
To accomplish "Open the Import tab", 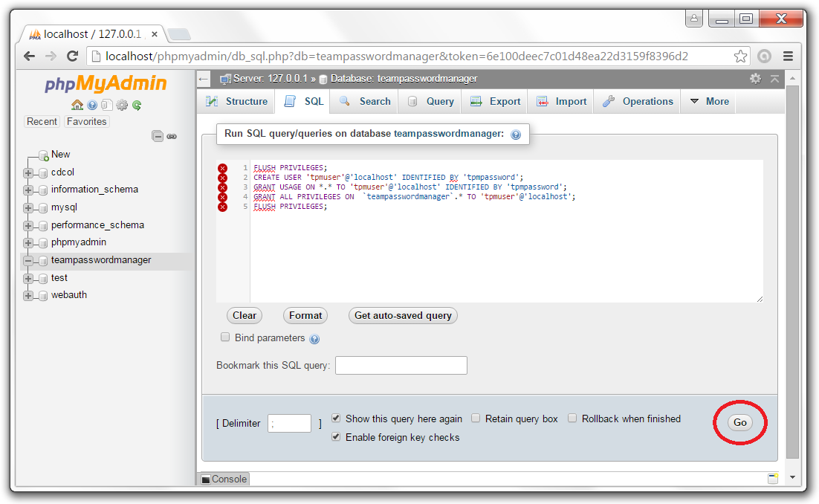I will click(x=562, y=101).
